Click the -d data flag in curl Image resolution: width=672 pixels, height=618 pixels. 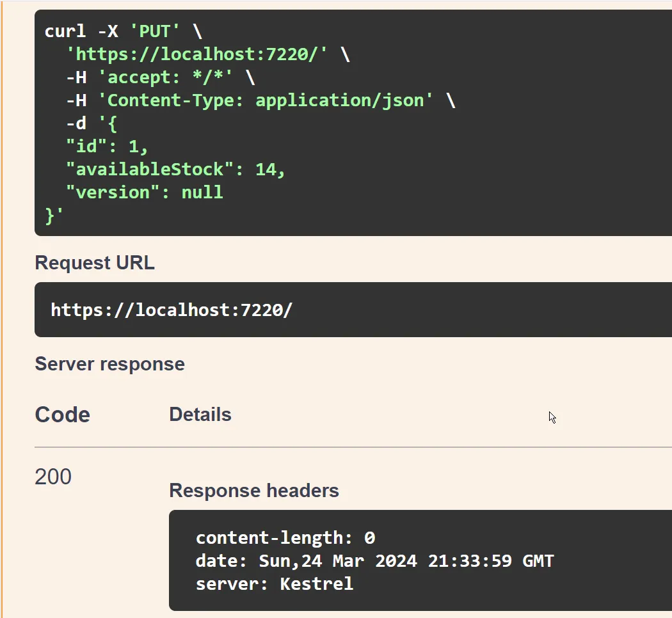pos(76,123)
